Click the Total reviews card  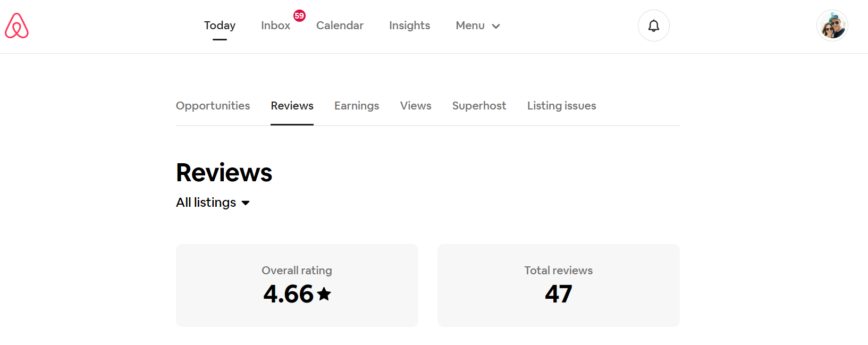coord(558,285)
